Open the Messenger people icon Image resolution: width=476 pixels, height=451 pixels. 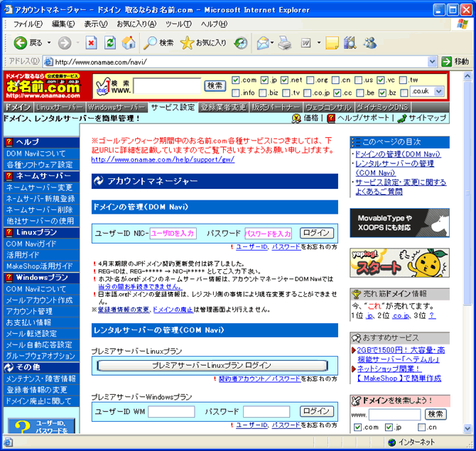(370, 43)
